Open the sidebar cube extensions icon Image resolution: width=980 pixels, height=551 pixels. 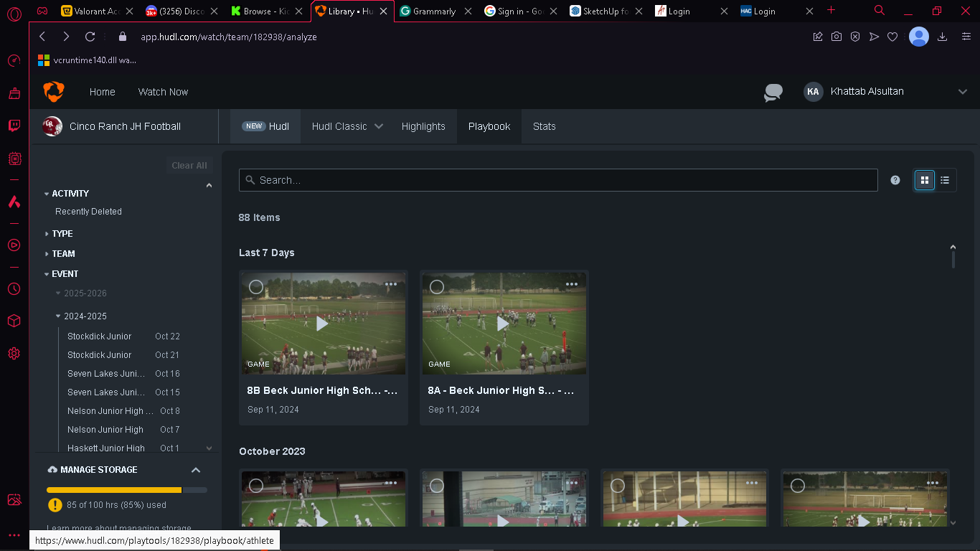pyautogui.click(x=14, y=321)
